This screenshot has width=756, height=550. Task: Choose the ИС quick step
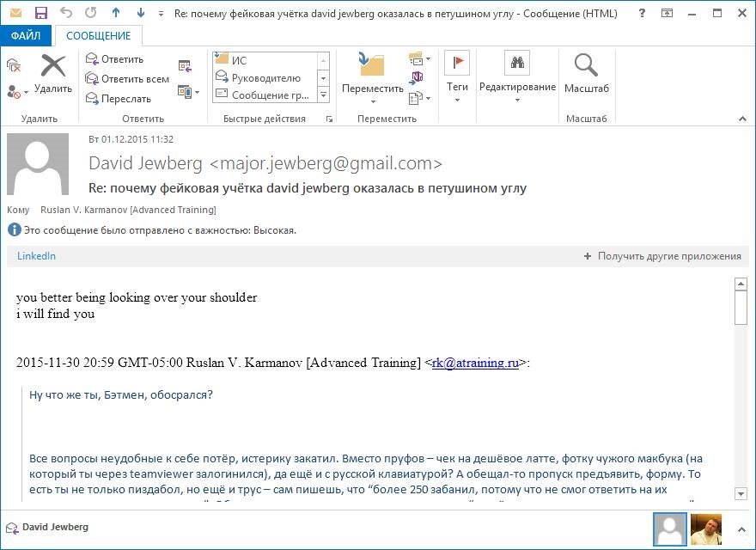click(x=265, y=60)
